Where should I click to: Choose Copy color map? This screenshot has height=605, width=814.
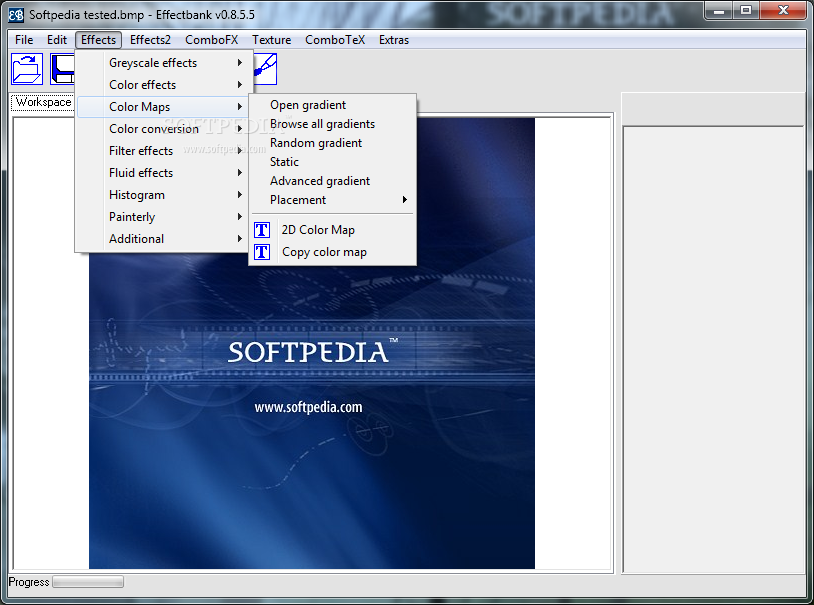tap(332, 252)
